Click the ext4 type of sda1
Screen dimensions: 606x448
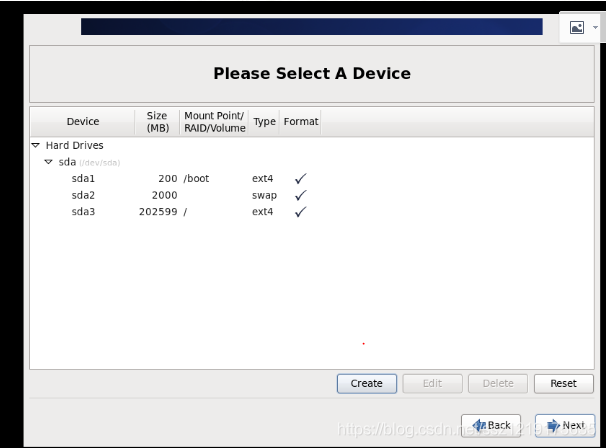262,179
